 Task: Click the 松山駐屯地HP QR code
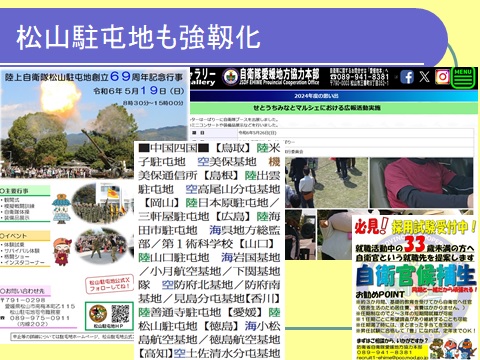[120, 314]
